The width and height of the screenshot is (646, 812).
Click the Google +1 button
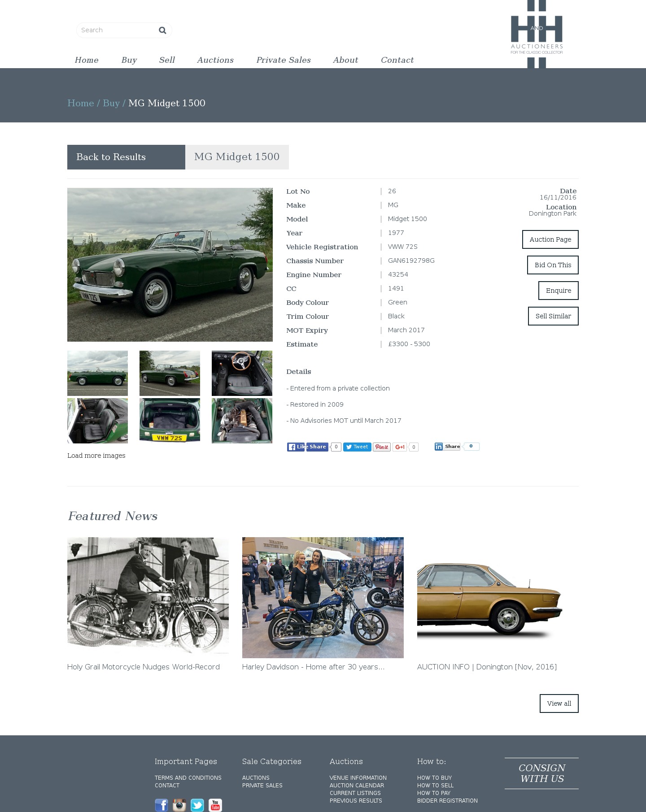pos(400,447)
